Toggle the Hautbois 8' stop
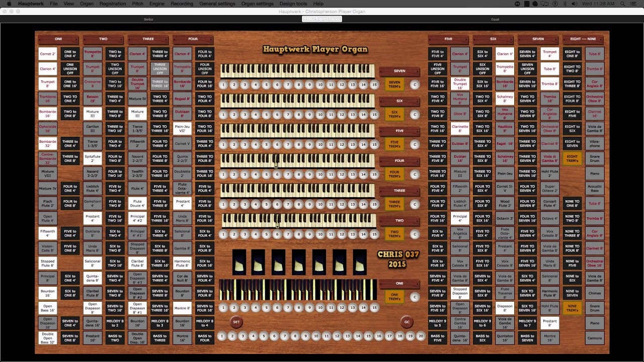The height and width of the screenshot is (362, 644). point(505,129)
